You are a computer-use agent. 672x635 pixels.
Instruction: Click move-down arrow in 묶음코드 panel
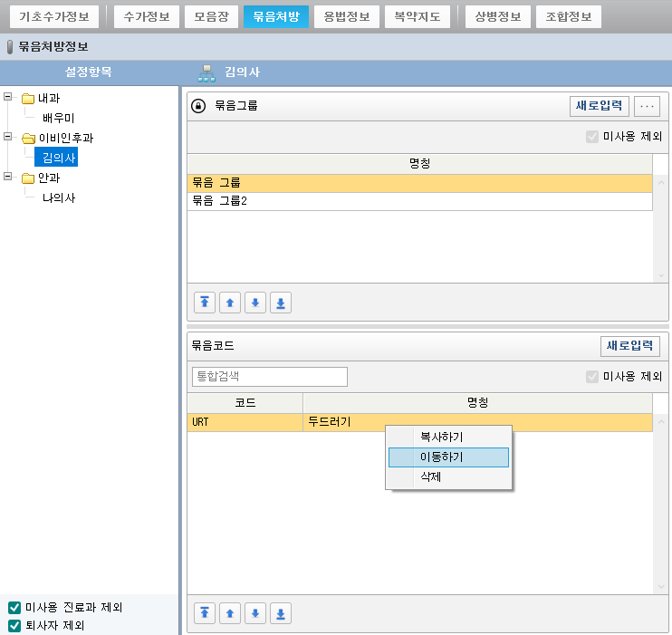pos(256,614)
